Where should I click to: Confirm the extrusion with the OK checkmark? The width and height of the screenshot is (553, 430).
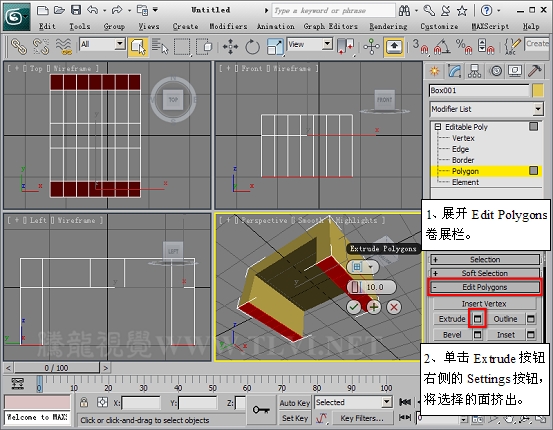[353, 307]
